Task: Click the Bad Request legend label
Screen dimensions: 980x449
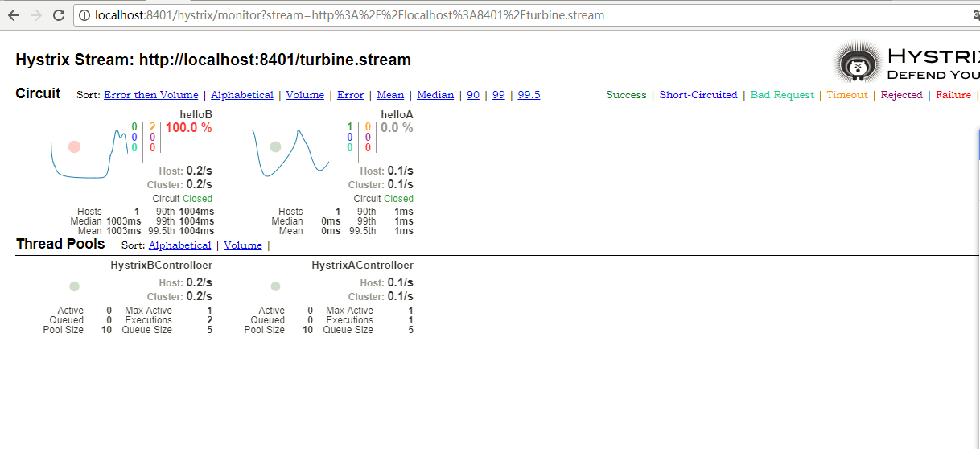Action: click(x=782, y=95)
